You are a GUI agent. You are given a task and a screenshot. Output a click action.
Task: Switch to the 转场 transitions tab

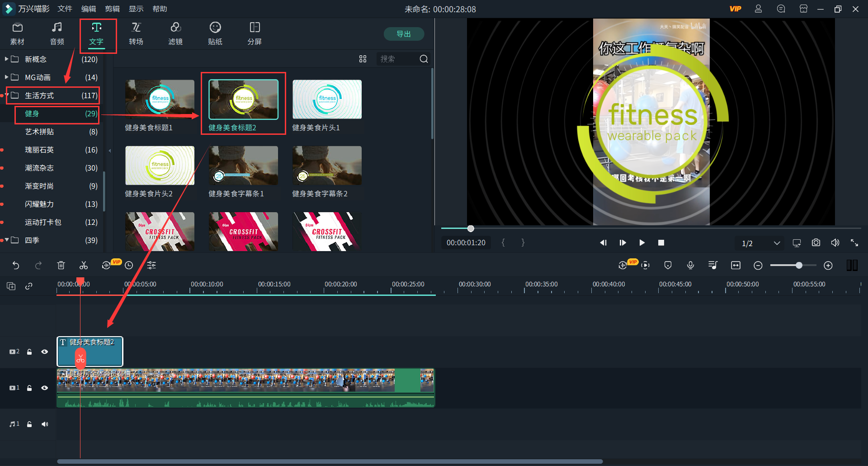pyautogui.click(x=136, y=34)
